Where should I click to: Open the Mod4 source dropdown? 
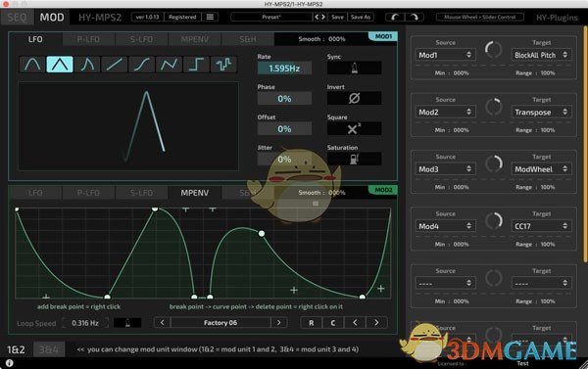coord(445,226)
